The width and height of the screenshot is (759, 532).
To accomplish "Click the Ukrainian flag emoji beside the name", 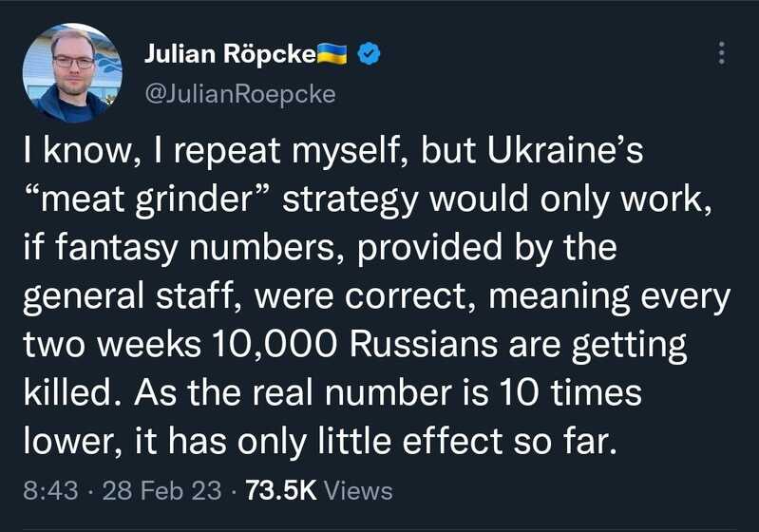I will (x=332, y=54).
